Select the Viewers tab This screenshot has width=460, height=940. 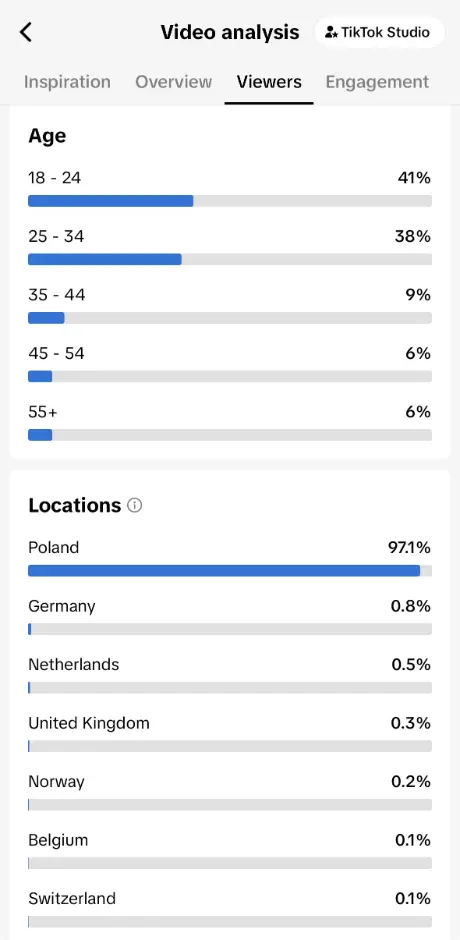click(x=269, y=82)
